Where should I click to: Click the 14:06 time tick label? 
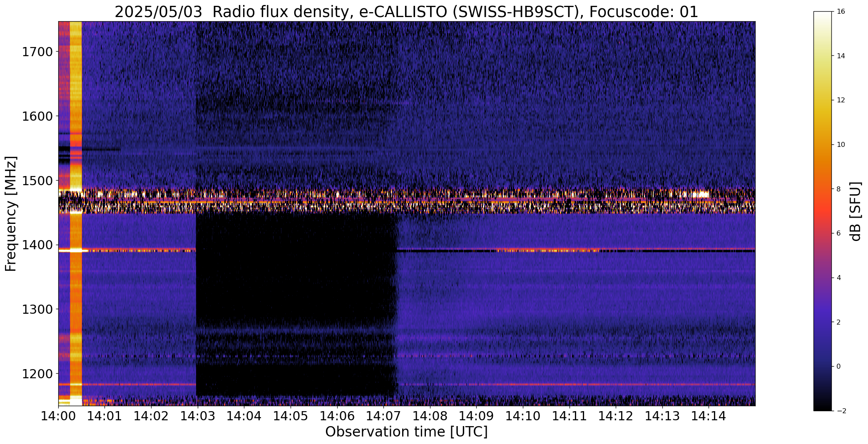(337, 416)
